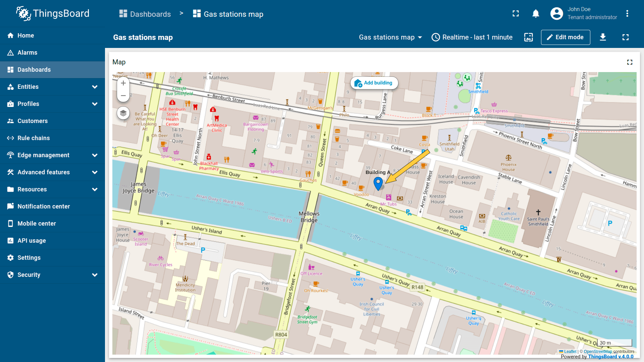Open Rule chains page
The height and width of the screenshot is (362, 644).
34,138
